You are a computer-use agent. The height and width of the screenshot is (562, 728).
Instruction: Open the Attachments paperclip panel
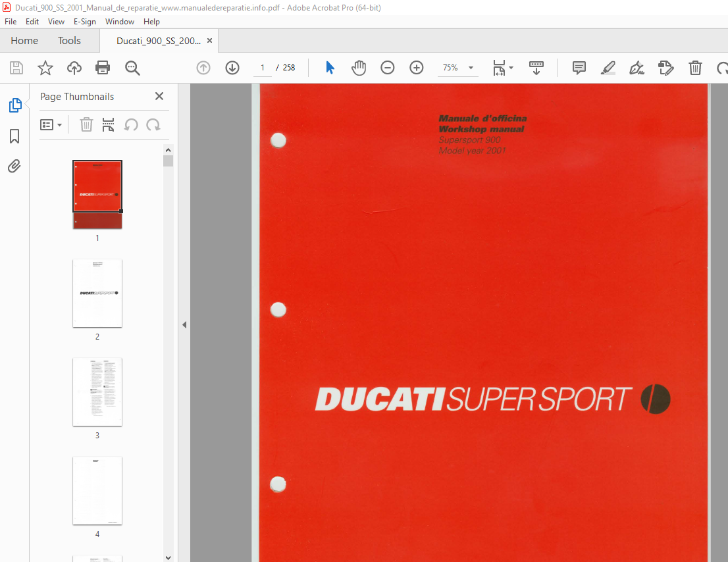[14, 166]
